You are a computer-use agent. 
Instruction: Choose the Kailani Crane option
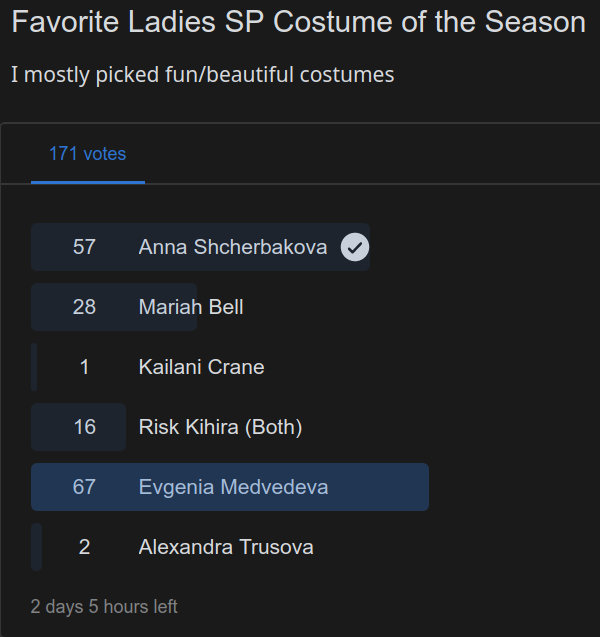coord(201,367)
